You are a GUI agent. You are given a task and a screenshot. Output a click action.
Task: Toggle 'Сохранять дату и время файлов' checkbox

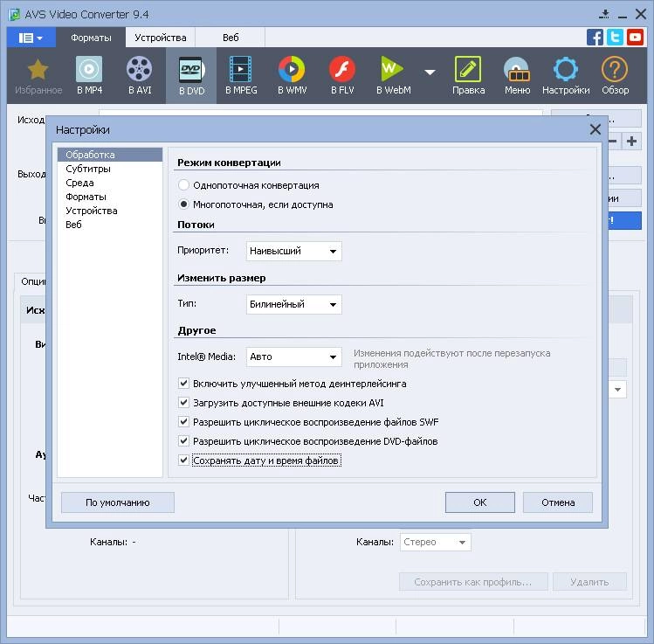point(183,460)
